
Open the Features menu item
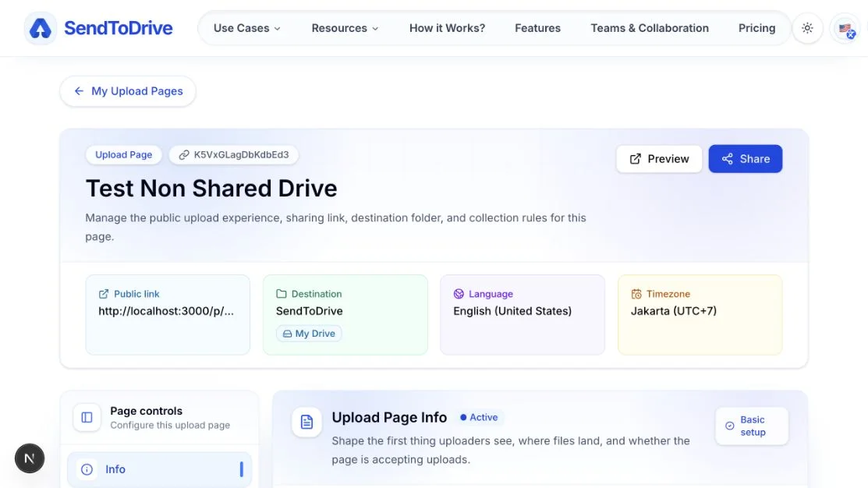[537, 28]
